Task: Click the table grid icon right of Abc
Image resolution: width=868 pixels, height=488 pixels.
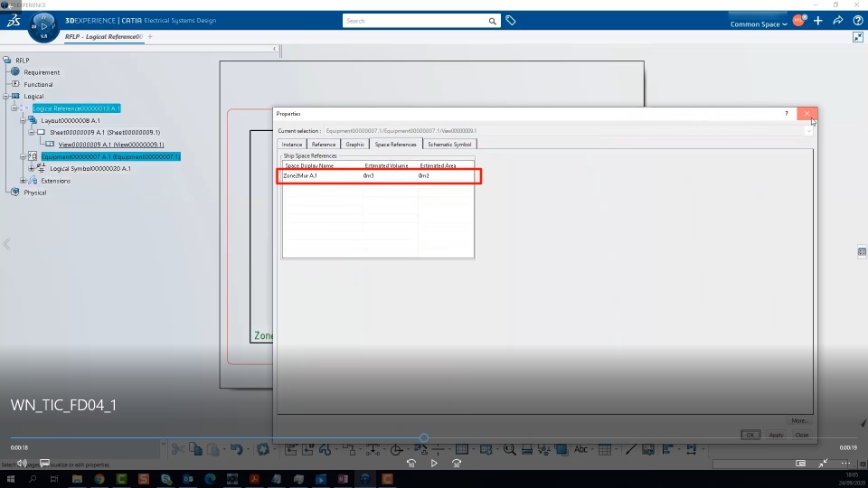Action: point(605,449)
